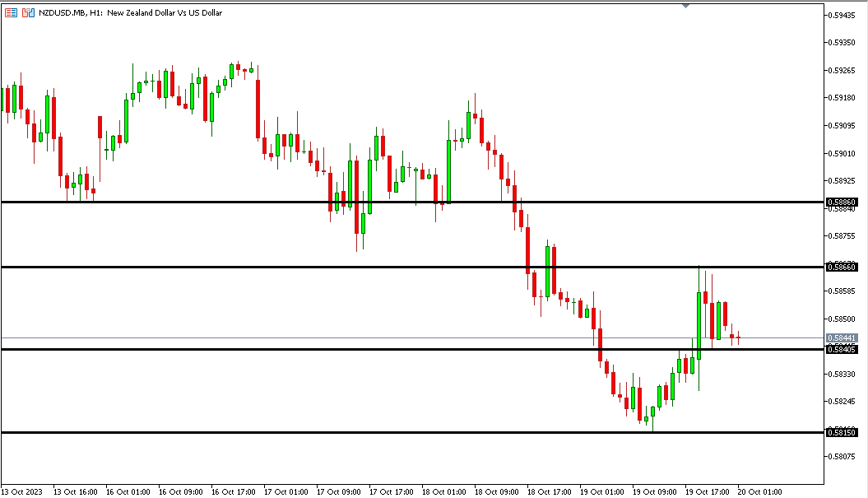Image resolution: width=868 pixels, height=498 pixels.
Task: Click the 16 Oct 09:00 time label
Action: coord(180,492)
